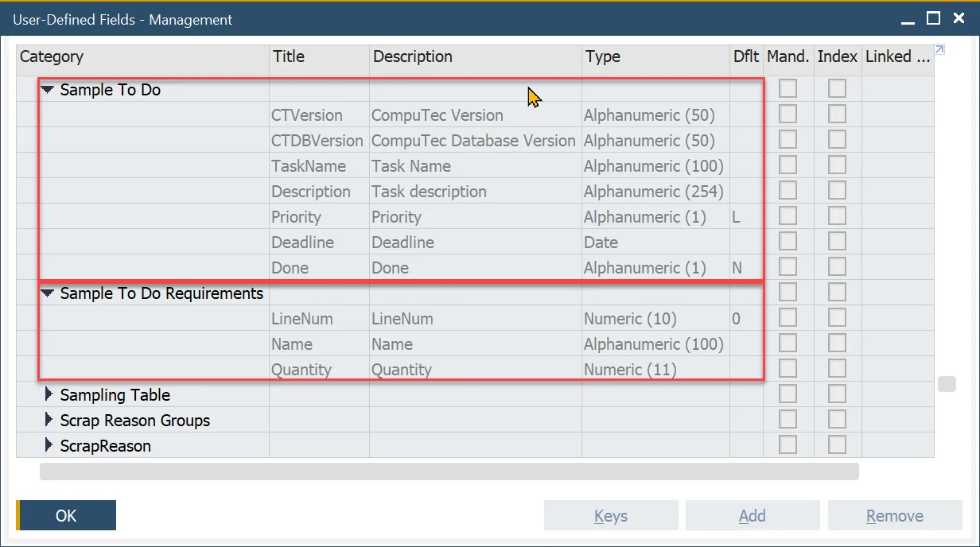
Task: Expand the Scrap Reason Groups category
Action: 49,421
